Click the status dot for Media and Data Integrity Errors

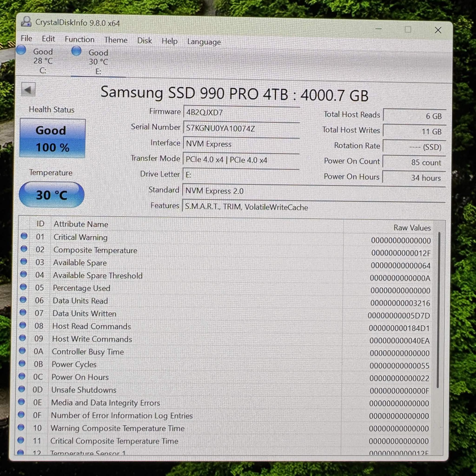21,402
